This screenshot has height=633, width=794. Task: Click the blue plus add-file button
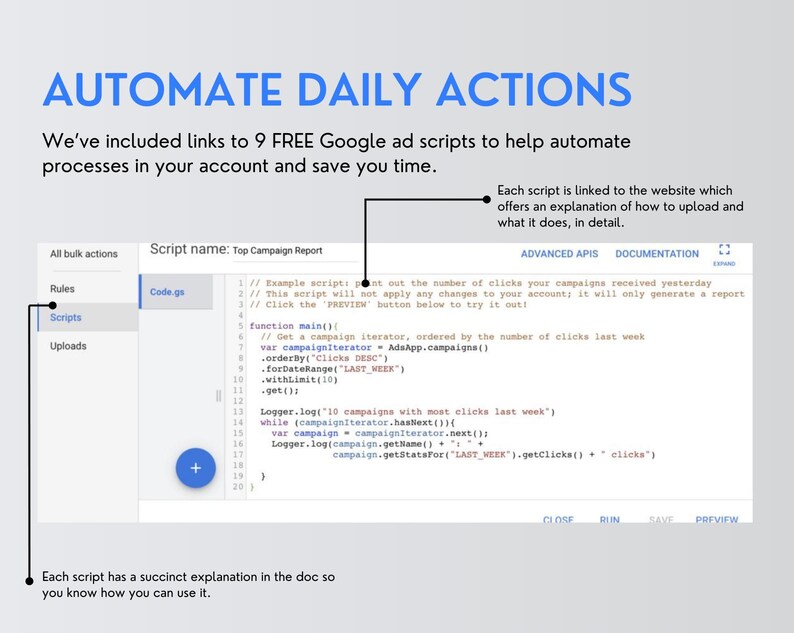(195, 468)
